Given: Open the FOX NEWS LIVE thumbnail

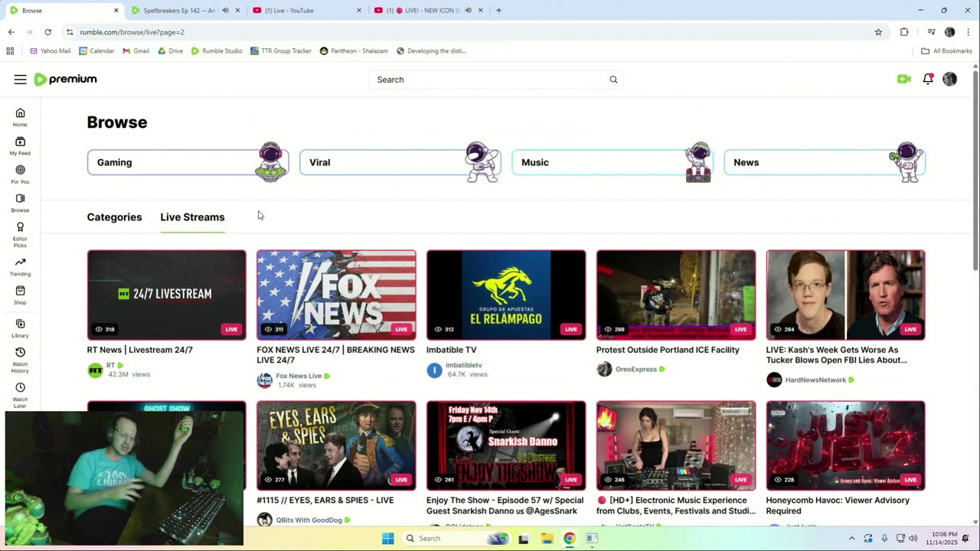Looking at the screenshot, I should pos(336,295).
